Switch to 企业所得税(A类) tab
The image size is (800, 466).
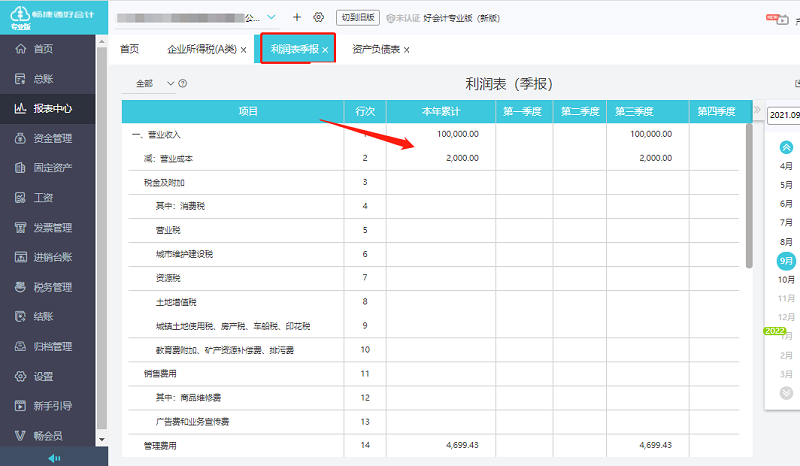(x=202, y=49)
